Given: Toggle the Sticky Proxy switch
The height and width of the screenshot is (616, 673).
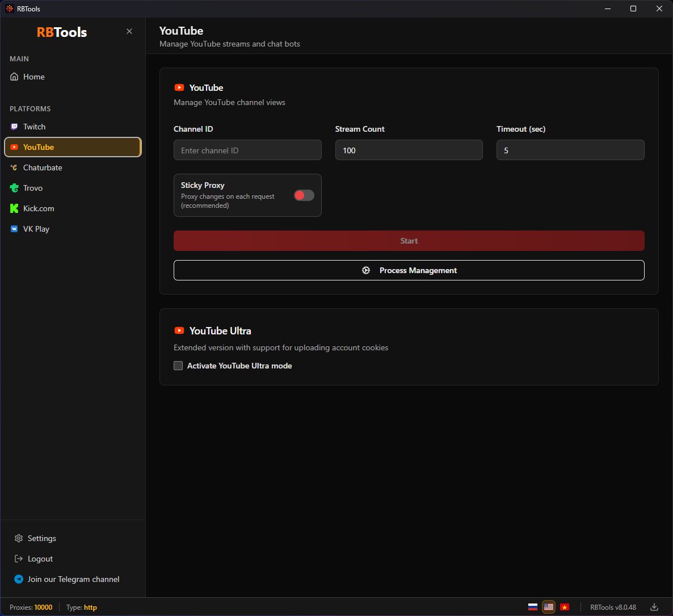Looking at the screenshot, I should tap(304, 195).
